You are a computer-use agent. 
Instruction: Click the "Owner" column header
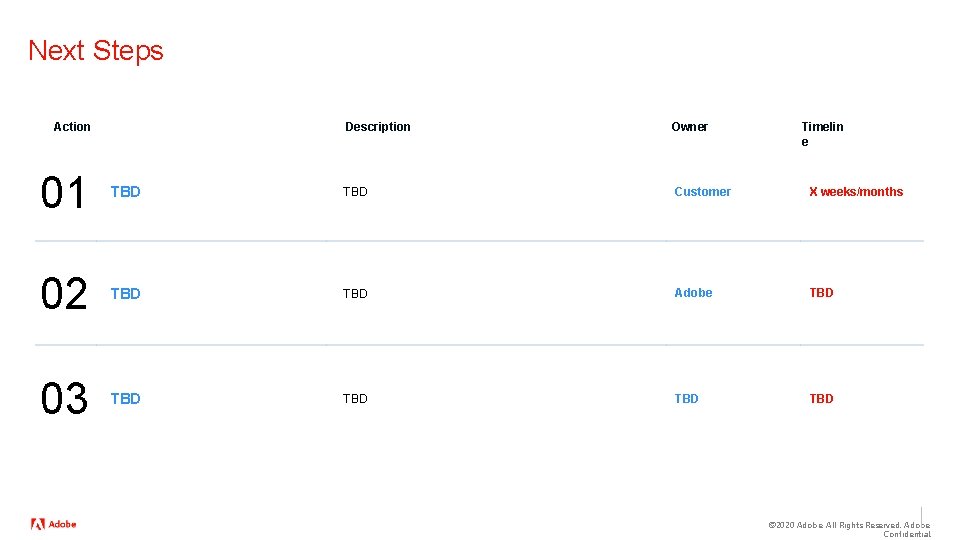tap(689, 127)
